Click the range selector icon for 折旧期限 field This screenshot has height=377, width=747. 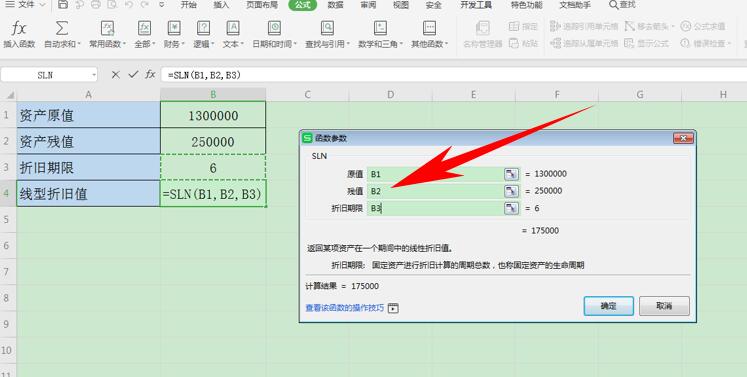(511, 208)
